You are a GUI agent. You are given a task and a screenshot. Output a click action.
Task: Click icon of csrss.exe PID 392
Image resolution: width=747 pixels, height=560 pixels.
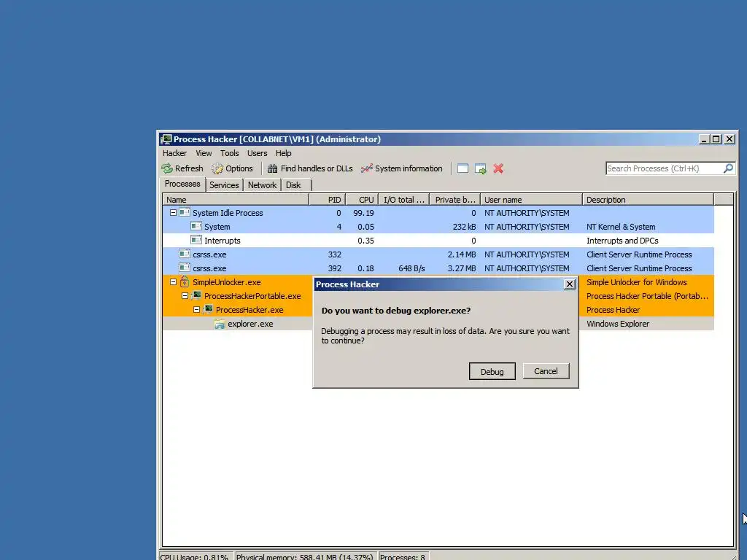click(x=185, y=267)
